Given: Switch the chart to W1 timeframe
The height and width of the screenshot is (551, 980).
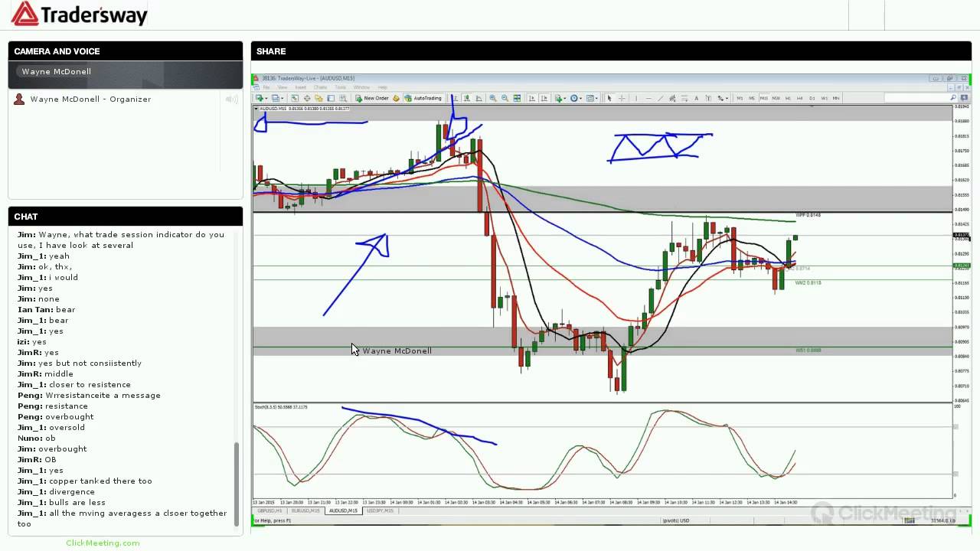Looking at the screenshot, I should (x=824, y=98).
